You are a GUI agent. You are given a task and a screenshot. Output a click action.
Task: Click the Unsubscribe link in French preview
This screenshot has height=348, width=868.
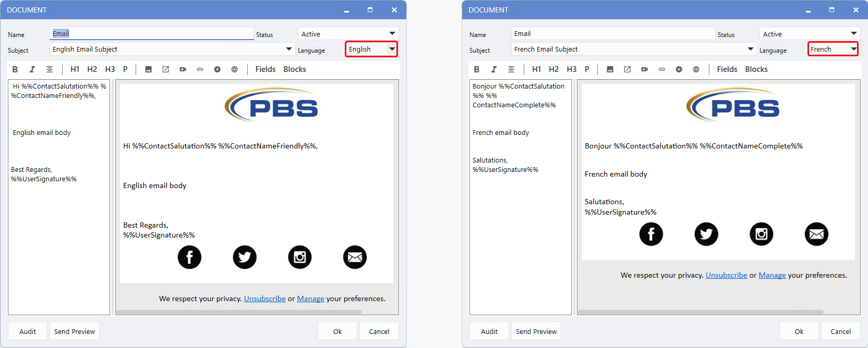click(726, 275)
